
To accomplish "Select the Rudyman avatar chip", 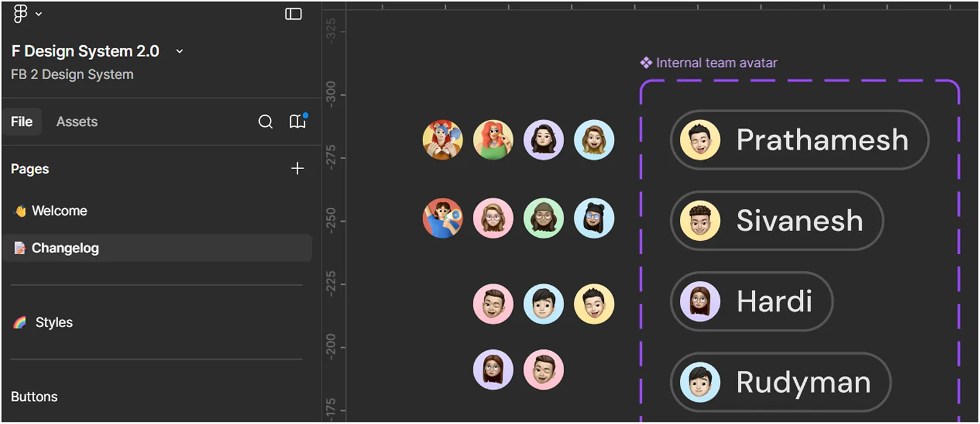I will [781, 382].
